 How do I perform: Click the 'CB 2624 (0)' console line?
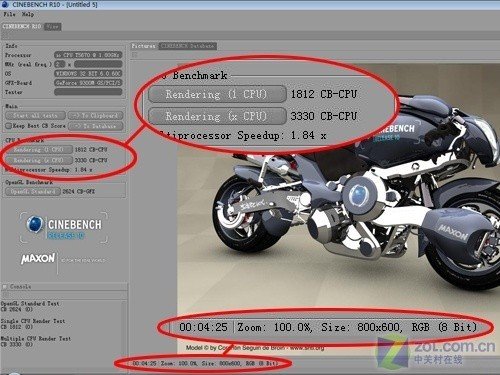coord(17,309)
